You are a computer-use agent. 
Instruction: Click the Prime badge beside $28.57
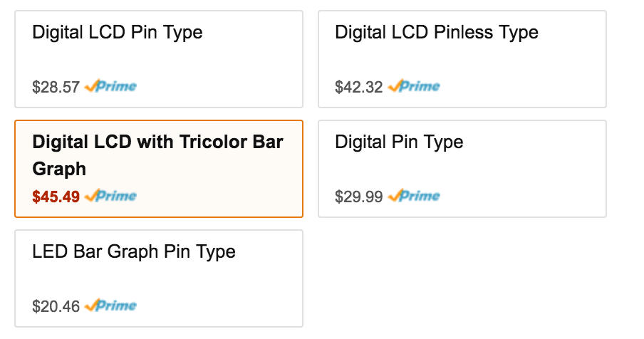110,86
